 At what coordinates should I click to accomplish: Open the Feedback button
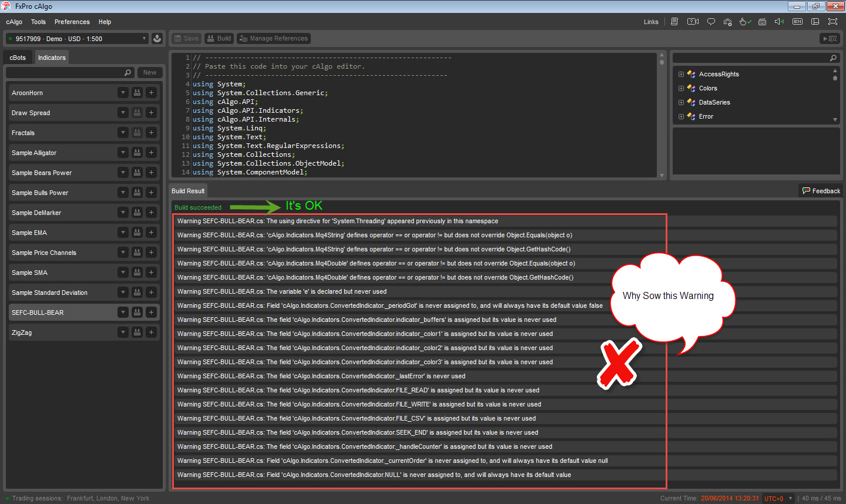(x=821, y=191)
